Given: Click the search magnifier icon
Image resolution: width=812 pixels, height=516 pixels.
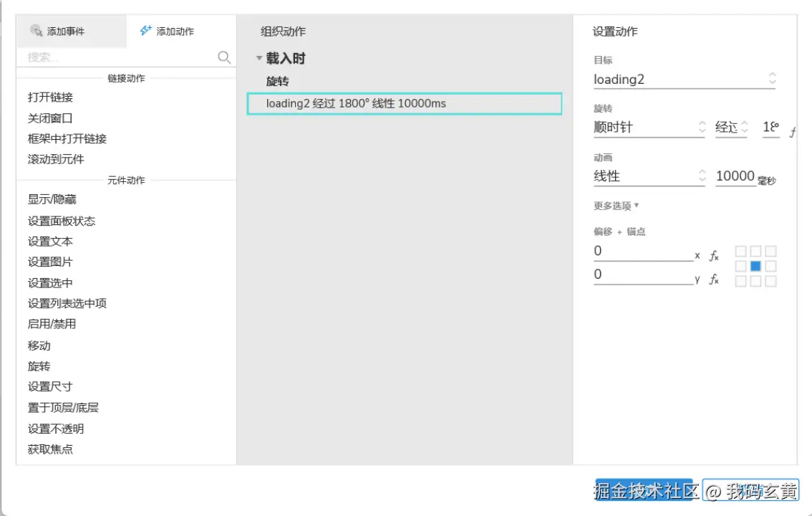Looking at the screenshot, I should click(224, 57).
